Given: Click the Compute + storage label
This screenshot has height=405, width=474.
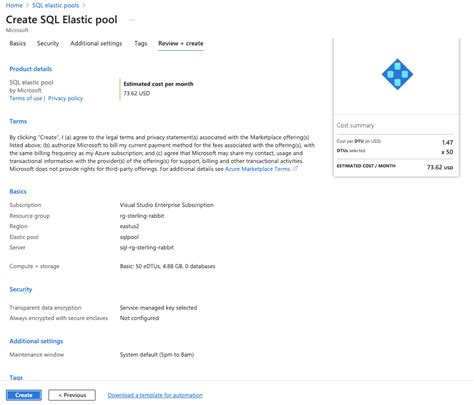Looking at the screenshot, I should 34,266.
